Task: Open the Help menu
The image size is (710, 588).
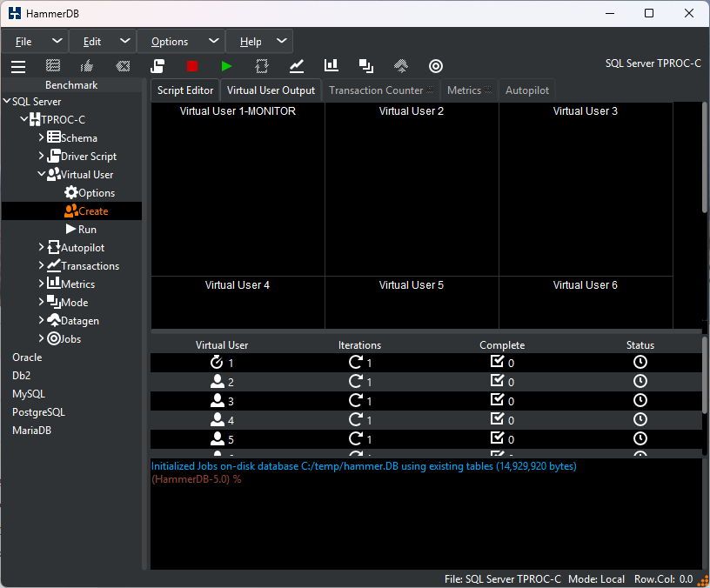Action: [259, 42]
